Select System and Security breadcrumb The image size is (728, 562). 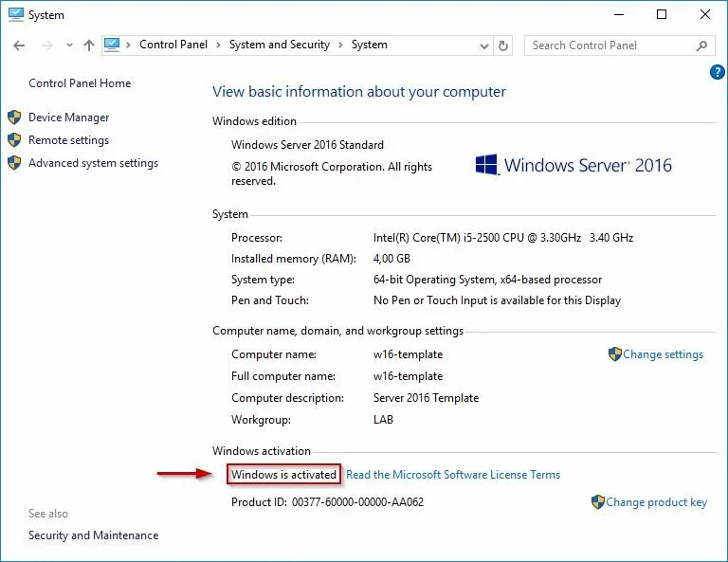(x=280, y=45)
